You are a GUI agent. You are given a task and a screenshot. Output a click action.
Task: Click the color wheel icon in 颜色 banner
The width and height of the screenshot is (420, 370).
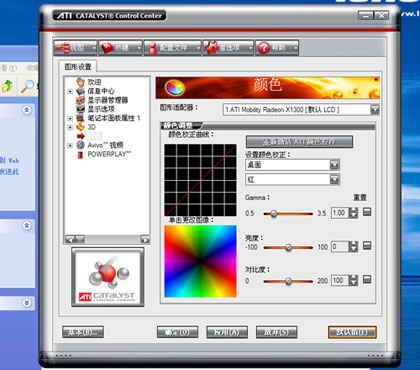click(x=175, y=88)
